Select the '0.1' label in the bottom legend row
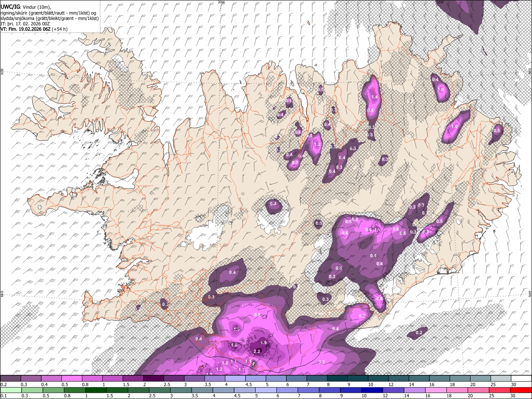The height and width of the screenshot is (399, 532). pos(4,396)
